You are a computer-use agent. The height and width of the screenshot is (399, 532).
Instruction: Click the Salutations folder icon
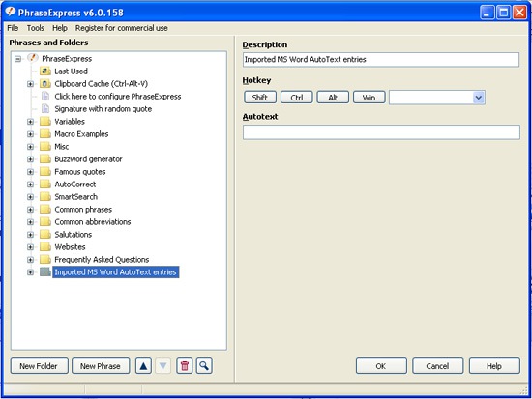[x=45, y=234]
